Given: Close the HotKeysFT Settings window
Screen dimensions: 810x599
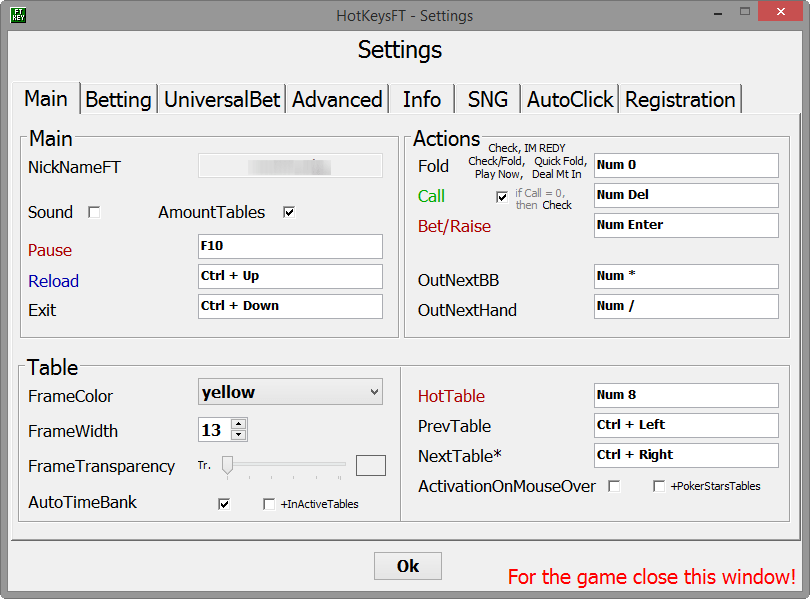Looking at the screenshot, I should tap(780, 11).
